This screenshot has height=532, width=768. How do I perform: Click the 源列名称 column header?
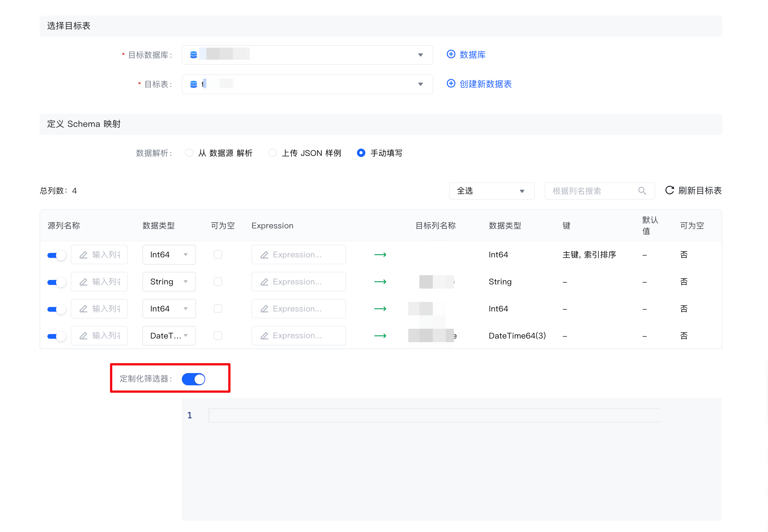coord(64,226)
